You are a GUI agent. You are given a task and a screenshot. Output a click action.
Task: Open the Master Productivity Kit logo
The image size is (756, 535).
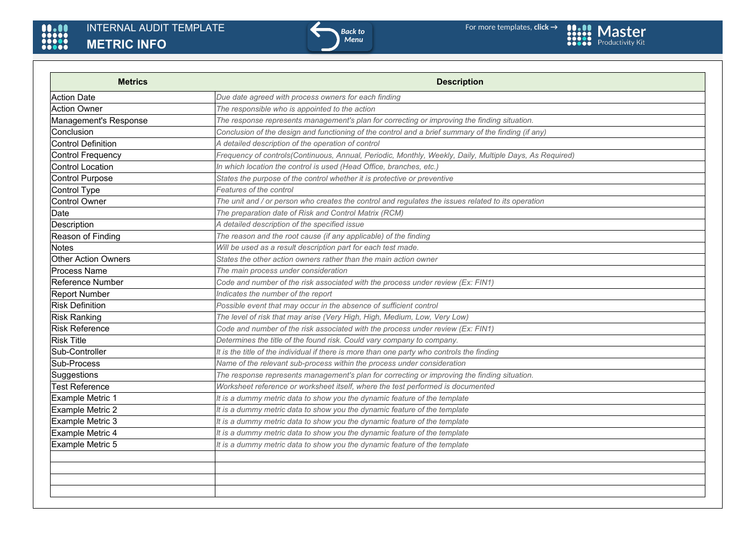tap(606, 36)
